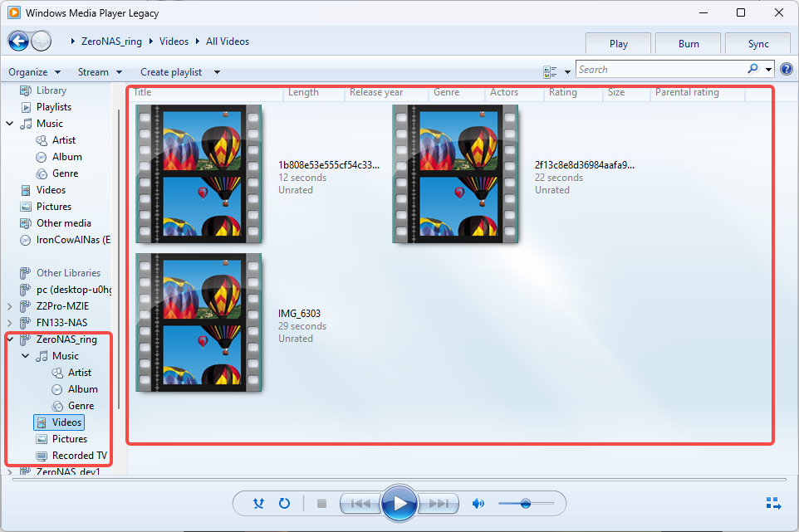Viewport: 799px width, 532px height.
Task: Switch to the Burn tab
Action: point(689,44)
